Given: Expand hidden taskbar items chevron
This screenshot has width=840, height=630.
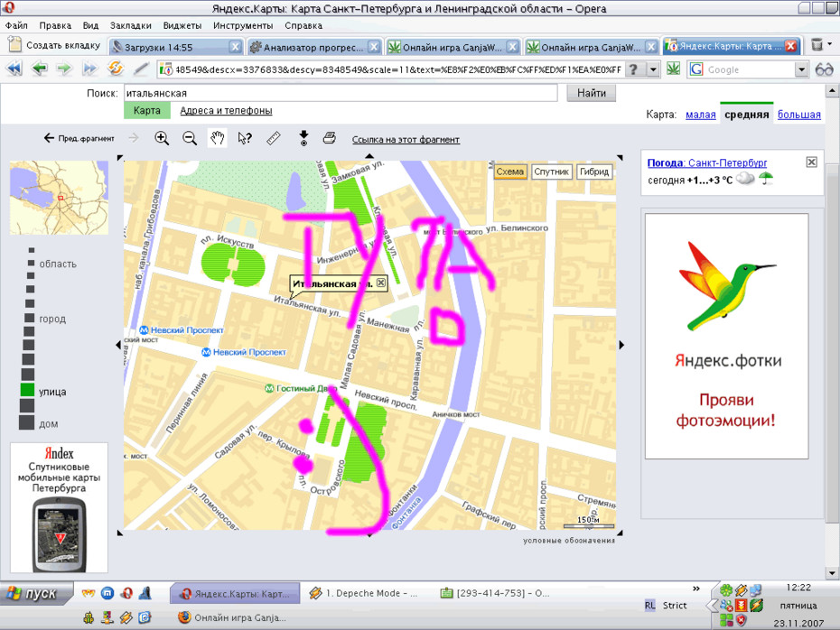Looking at the screenshot, I should 695,588.
